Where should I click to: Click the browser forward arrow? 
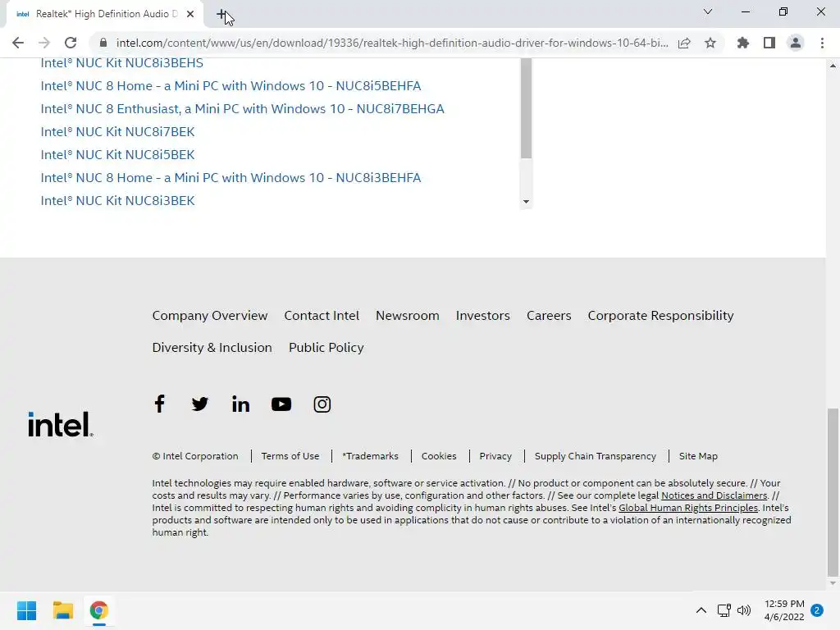44,43
